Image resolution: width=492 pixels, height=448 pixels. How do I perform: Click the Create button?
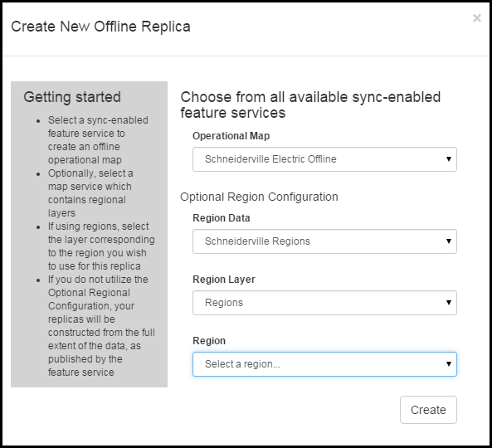click(x=428, y=410)
